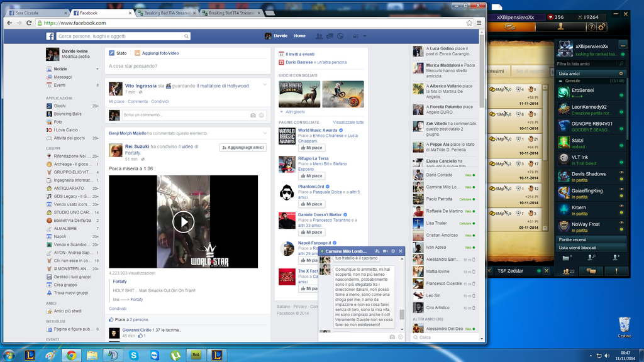Screen dimensions: 644x362
Task: Bookmark page with Chrome star icon
Action: (x=469, y=23)
